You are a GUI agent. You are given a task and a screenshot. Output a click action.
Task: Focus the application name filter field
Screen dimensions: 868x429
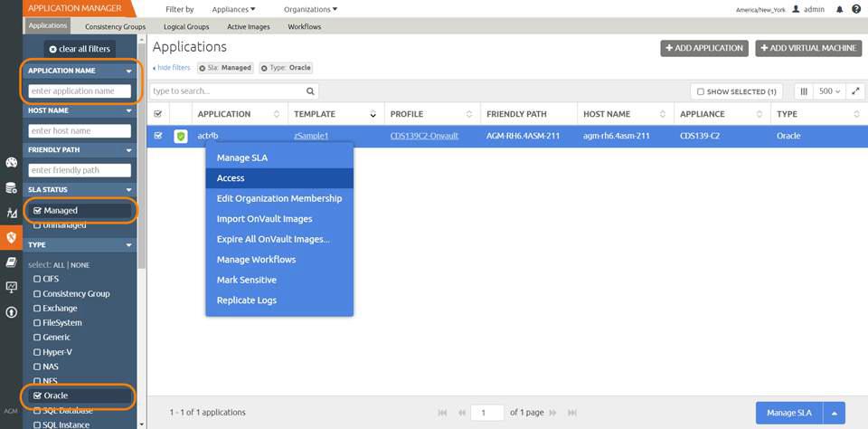[x=80, y=91]
